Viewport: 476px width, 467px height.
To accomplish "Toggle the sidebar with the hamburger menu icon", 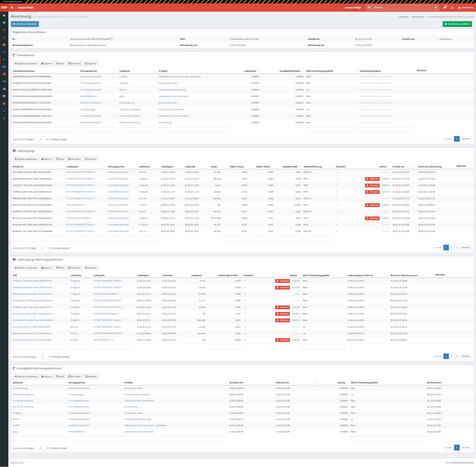I will coord(12,8).
